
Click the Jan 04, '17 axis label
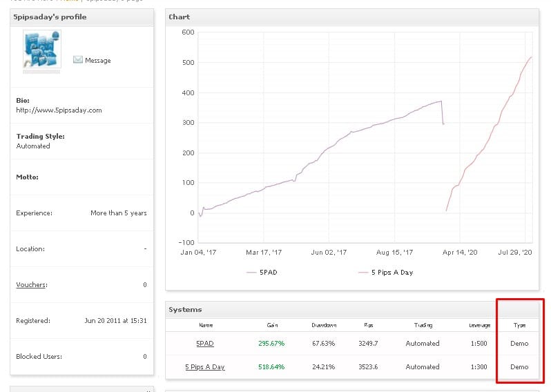coord(198,252)
